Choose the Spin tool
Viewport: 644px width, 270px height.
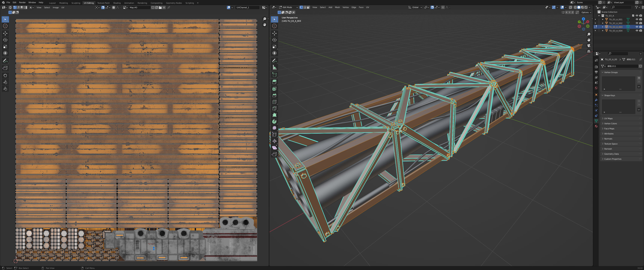point(274,121)
